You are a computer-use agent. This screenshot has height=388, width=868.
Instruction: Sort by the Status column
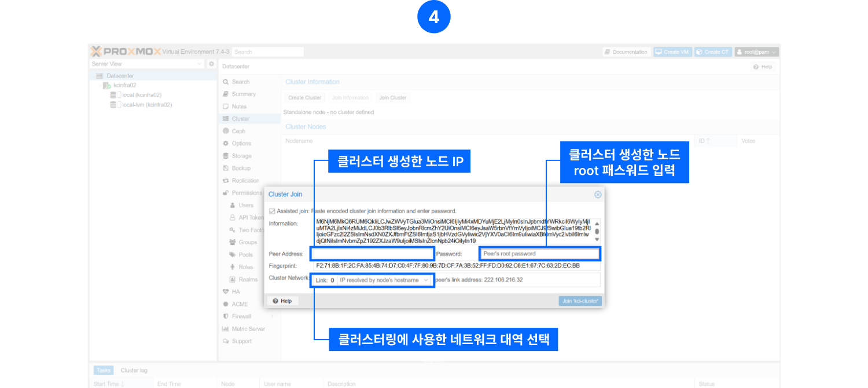pyautogui.click(x=707, y=384)
